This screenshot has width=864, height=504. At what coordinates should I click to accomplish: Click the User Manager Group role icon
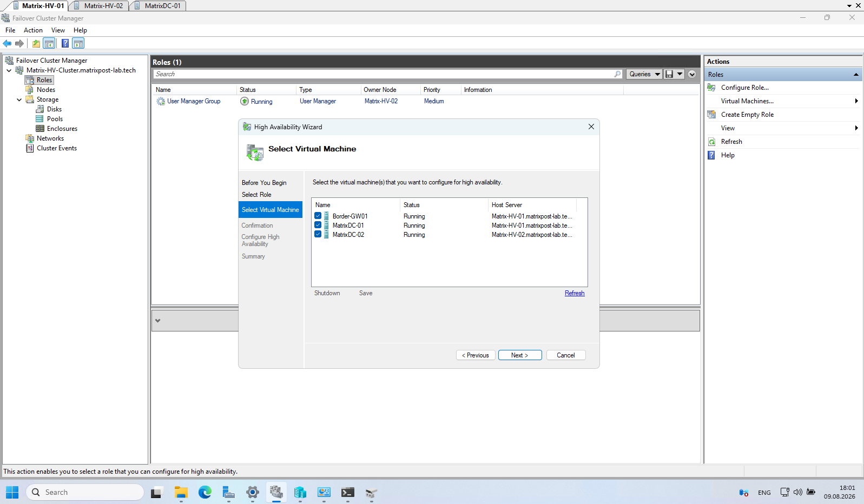click(161, 101)
